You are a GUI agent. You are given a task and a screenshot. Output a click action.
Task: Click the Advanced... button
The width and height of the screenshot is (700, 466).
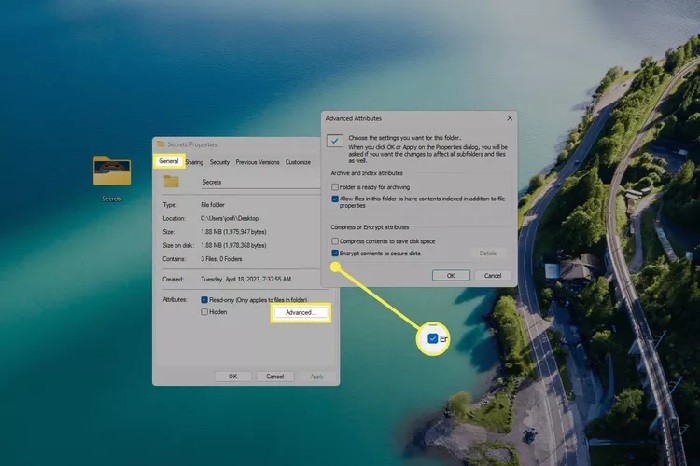tap(301, 312)
